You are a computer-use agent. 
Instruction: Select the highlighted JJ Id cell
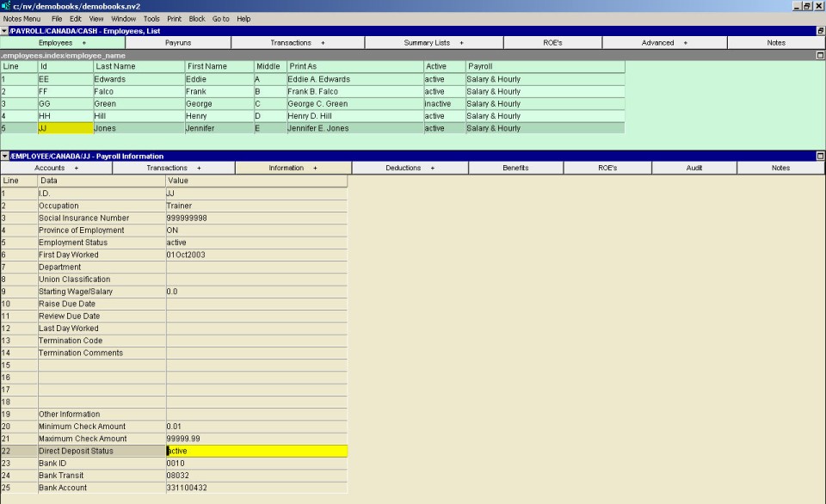click(65, 128)
